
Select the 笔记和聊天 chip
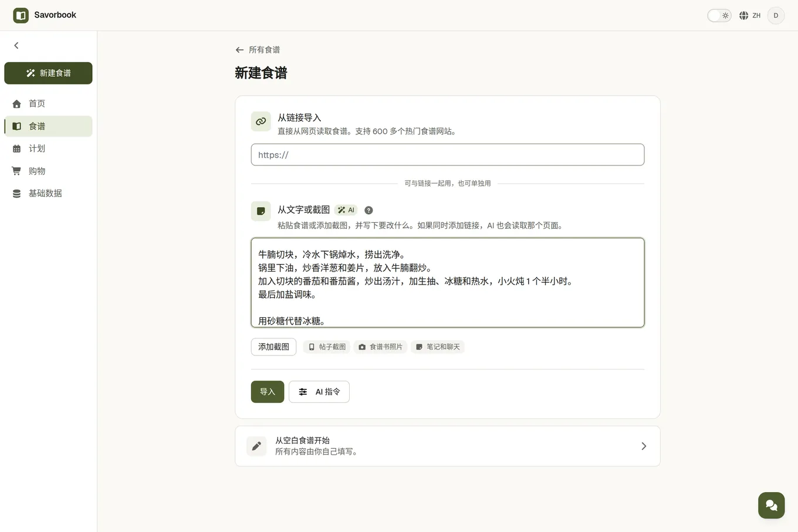437,347
